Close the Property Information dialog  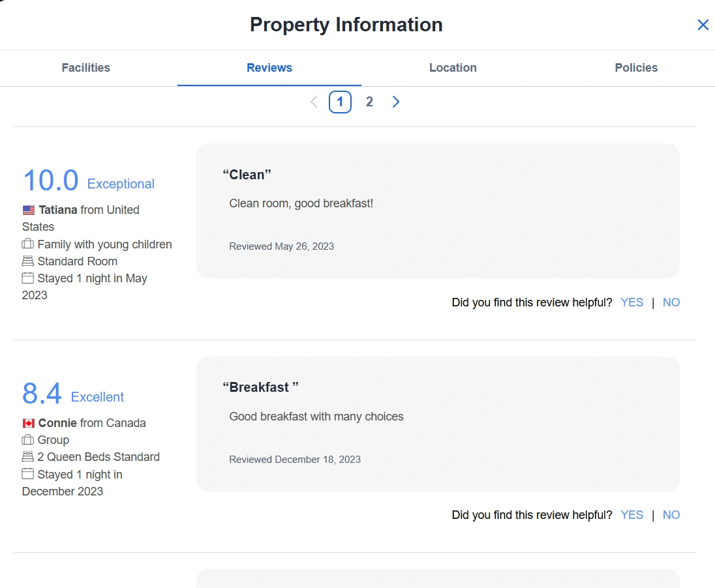click(x=703, y=25)
